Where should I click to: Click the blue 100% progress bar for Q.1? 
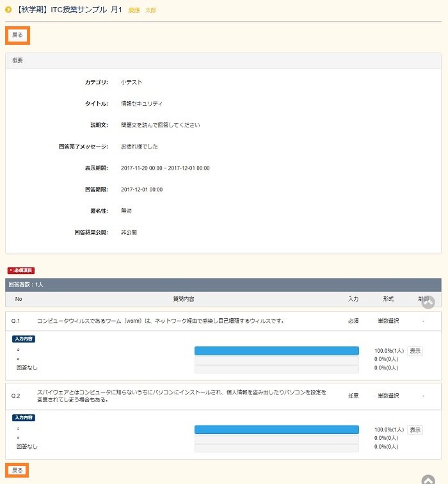point(276,351)
